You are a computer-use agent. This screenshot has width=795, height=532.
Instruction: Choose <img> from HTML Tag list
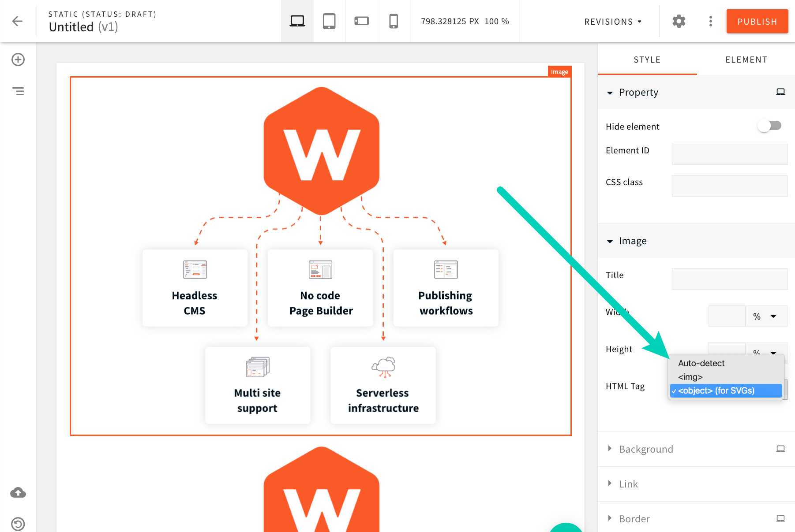(690, 377)
